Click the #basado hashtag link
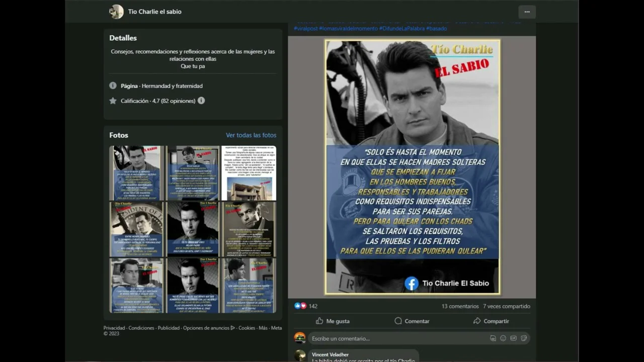 coord(436,29)
